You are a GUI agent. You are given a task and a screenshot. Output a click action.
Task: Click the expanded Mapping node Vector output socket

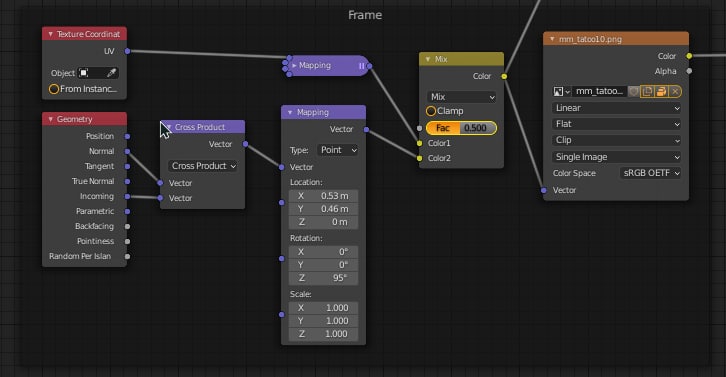[x=366, y=129]
